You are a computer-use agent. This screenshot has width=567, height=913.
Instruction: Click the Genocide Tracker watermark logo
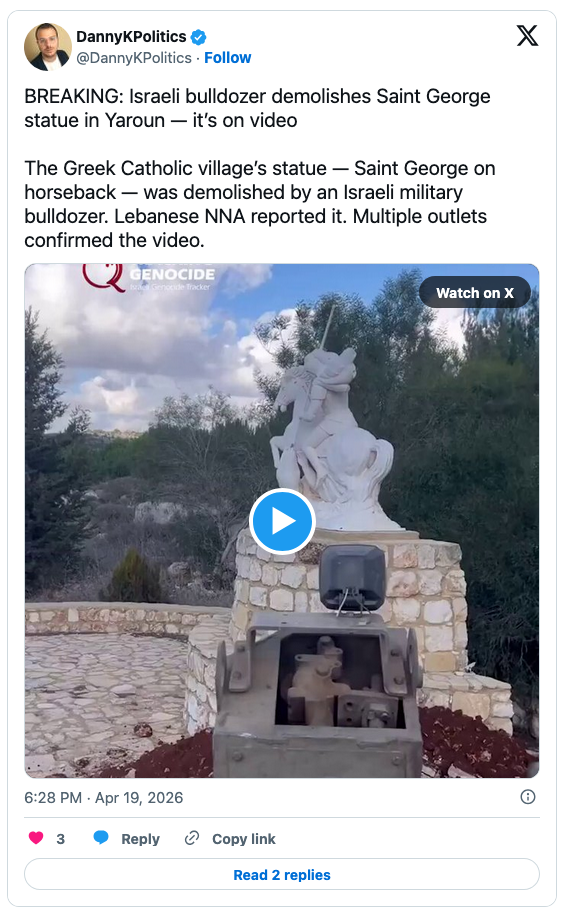(x=148, y=277)
